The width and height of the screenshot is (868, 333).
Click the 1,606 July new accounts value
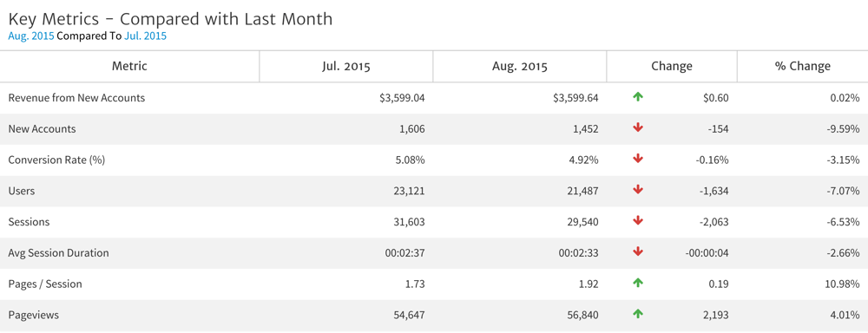pos(411,129)
